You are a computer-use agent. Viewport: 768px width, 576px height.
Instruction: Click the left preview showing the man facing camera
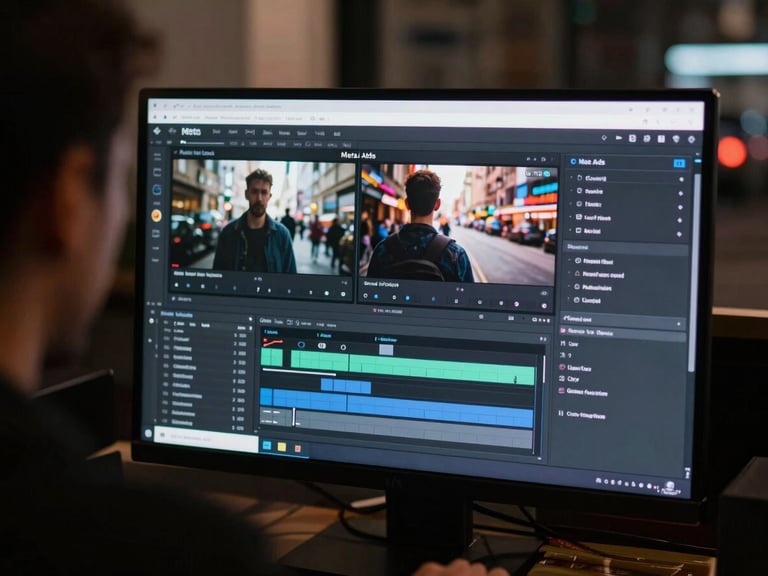(263, 217)
